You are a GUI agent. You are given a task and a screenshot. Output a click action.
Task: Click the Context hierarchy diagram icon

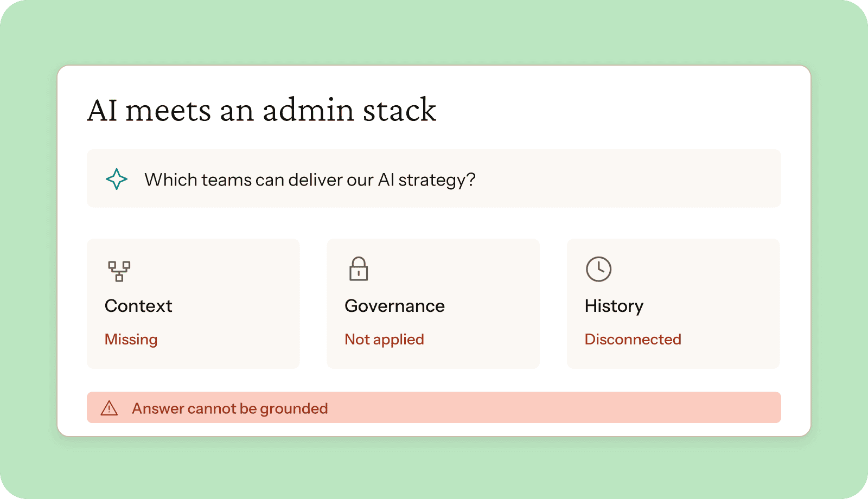coord(119,271)
